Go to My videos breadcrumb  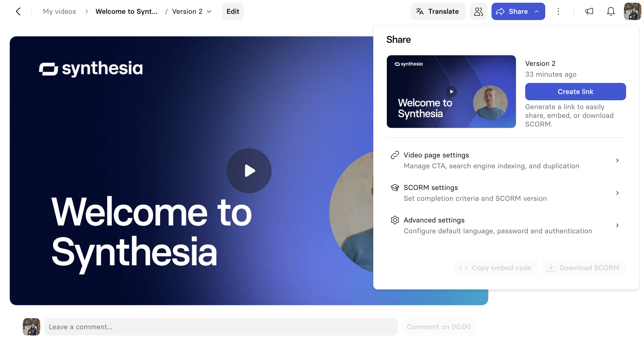59,11
